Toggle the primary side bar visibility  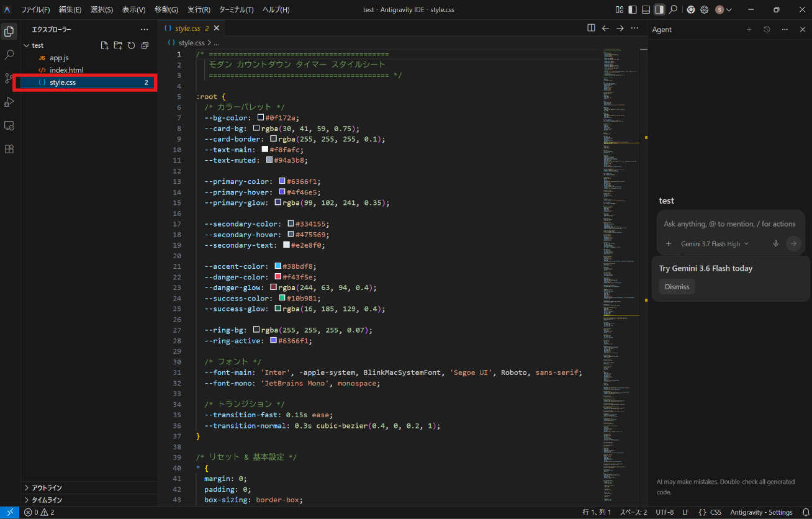coord(633,9)
